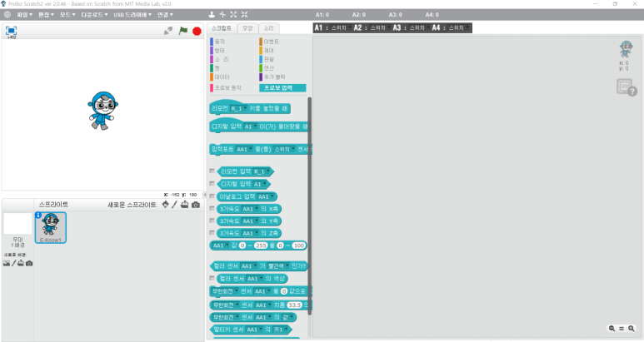
Task: Open A1 port sensor type dropdown
Action: (341, 28)
